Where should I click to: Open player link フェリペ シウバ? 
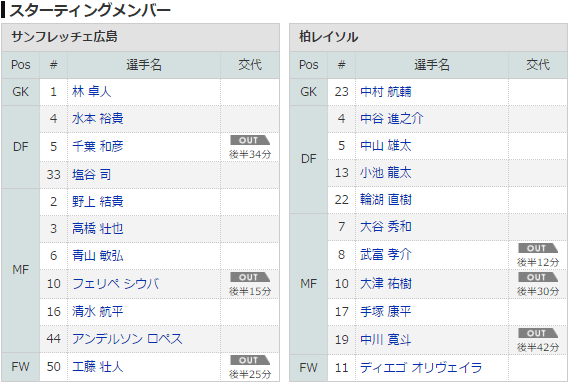[x=115, y=284]
